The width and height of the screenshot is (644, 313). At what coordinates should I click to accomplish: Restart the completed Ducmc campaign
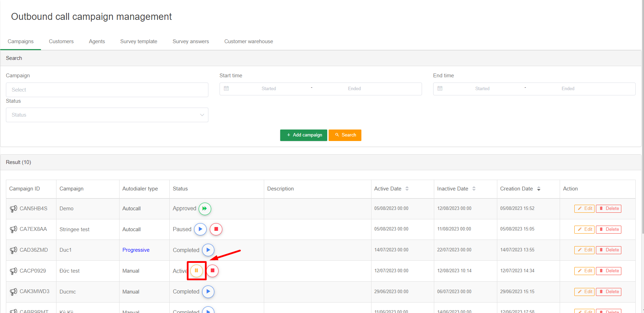click(208, 291)
